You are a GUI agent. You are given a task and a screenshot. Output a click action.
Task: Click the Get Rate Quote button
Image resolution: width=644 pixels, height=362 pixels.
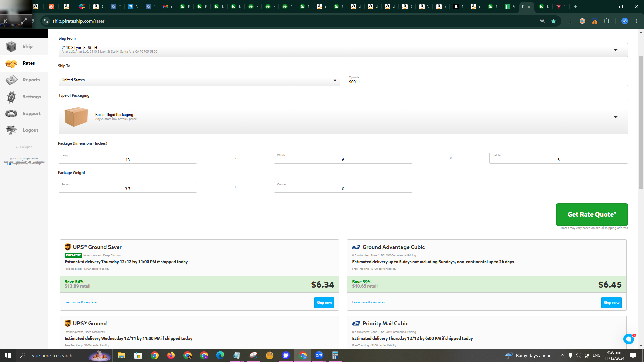point(592,215)
